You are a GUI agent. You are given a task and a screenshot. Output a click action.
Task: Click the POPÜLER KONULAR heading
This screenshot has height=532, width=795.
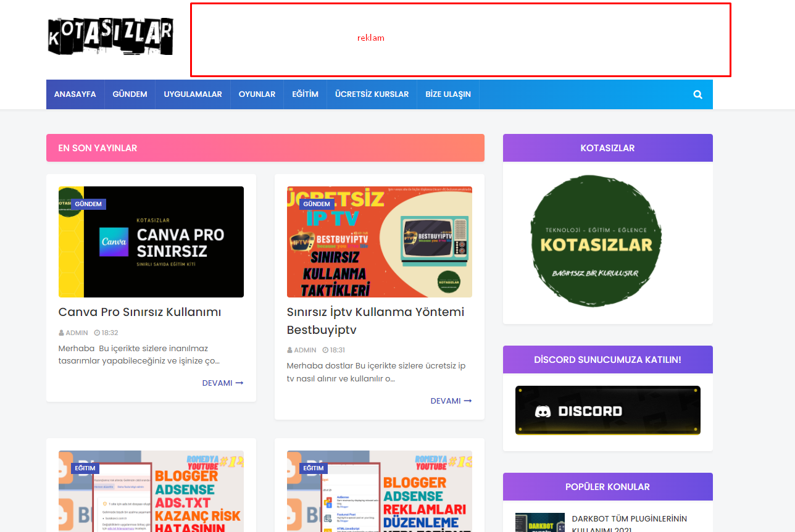[x=607, y=487]
